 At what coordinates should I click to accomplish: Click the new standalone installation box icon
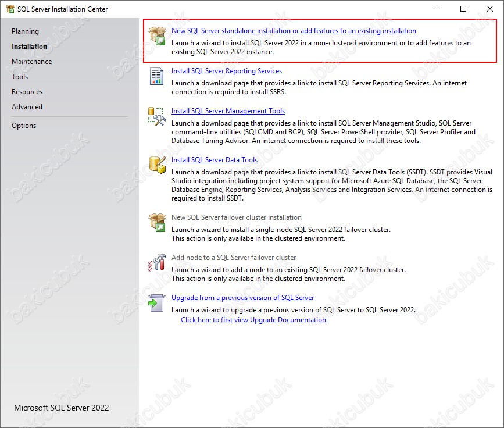pyautogui.click(x=157, y=35)
